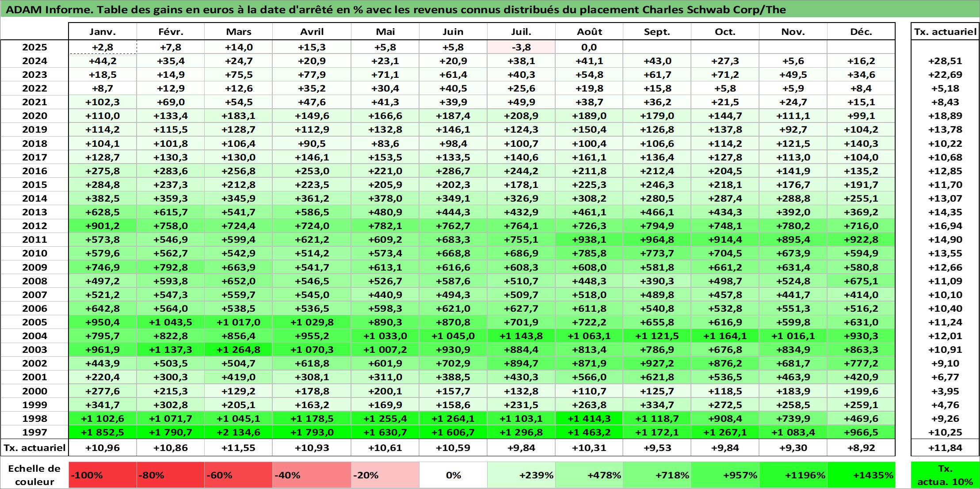The width and height of the screenshot is (980, 489).
Task: Click the -100% red color swatch
Action: click(103, 475)
